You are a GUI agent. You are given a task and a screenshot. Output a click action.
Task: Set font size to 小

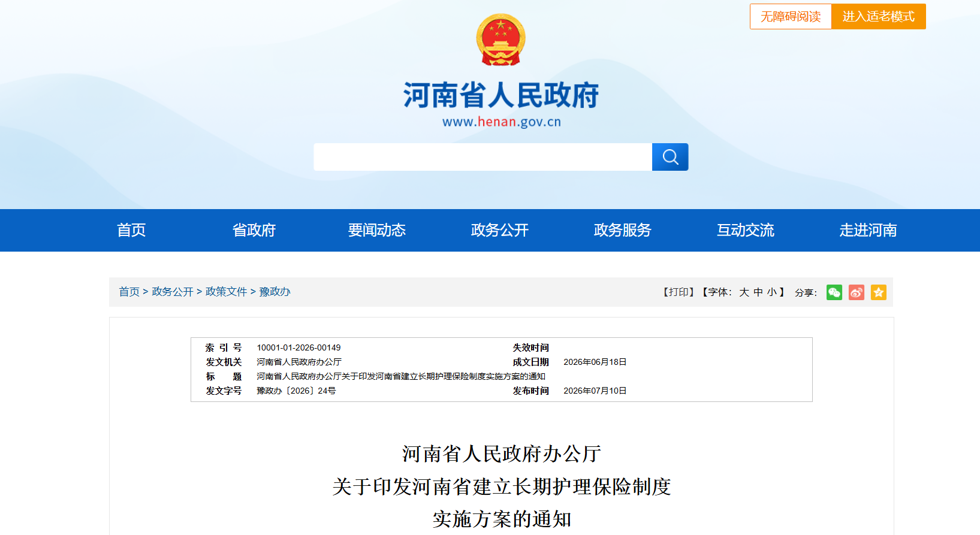pyautogui.click(x=772, y=292)
